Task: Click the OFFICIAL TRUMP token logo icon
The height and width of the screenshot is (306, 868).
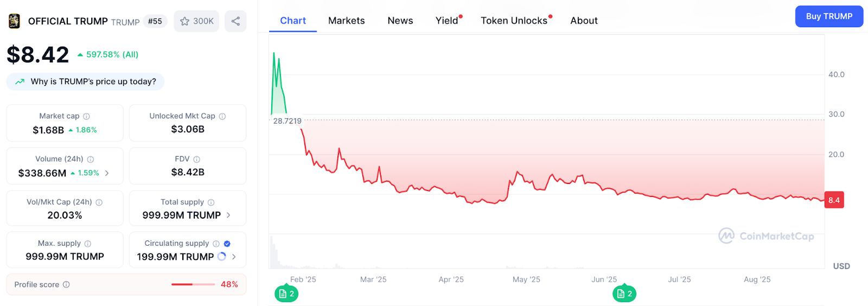Action: (14, 21)
